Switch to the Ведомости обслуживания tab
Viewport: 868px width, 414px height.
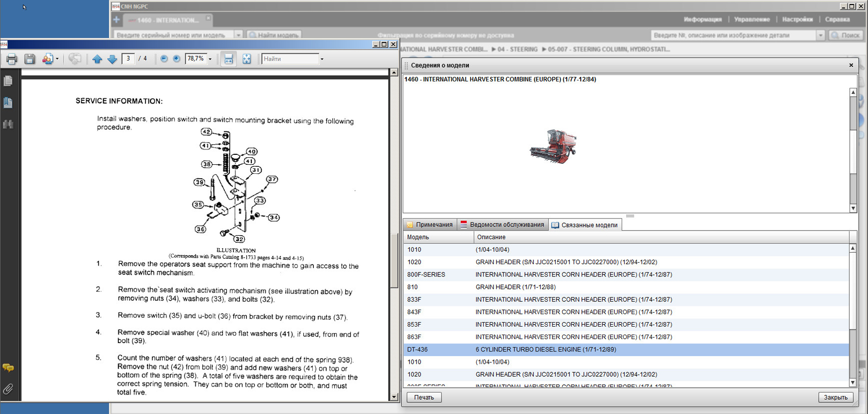coord(503,225)
